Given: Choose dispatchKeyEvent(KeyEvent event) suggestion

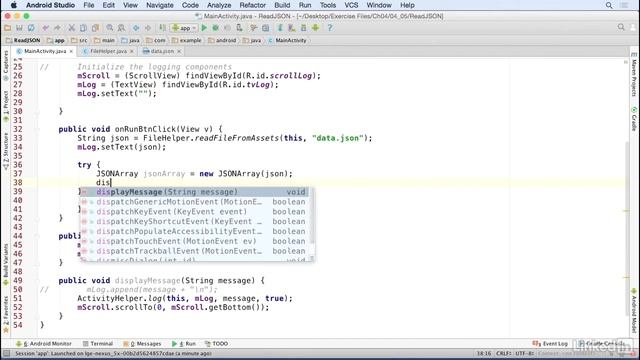Looking at the screenshot, I should pyautogui.click(x=194, y=212).
